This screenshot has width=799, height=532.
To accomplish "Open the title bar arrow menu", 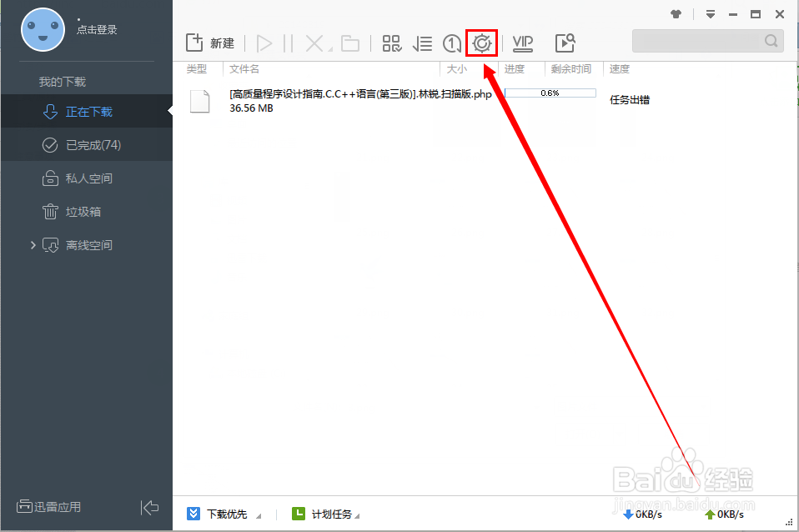I will coord(710,13).
